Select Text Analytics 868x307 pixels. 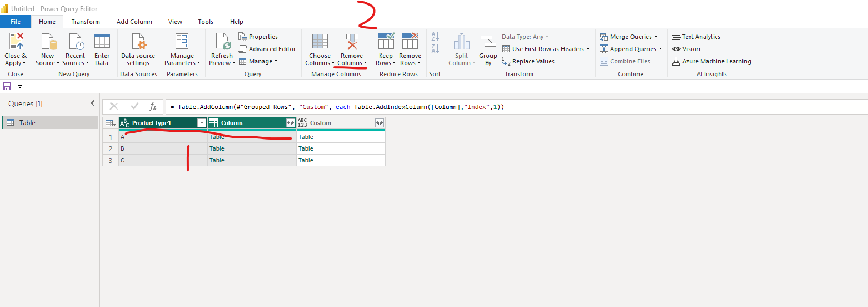[x=696, y=37]
